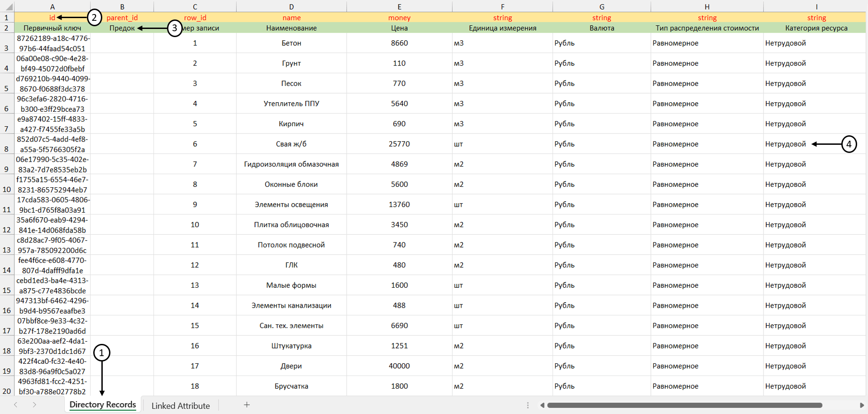This screenshot has width=868, height=414.
Task: Open the Directory Records sheet tab
Action: [102, 405]
